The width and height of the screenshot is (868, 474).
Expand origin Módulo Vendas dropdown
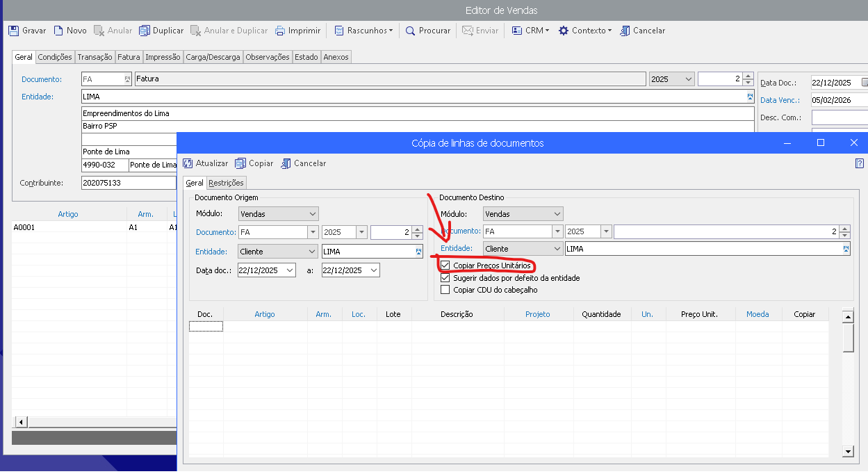click(312, 214)
